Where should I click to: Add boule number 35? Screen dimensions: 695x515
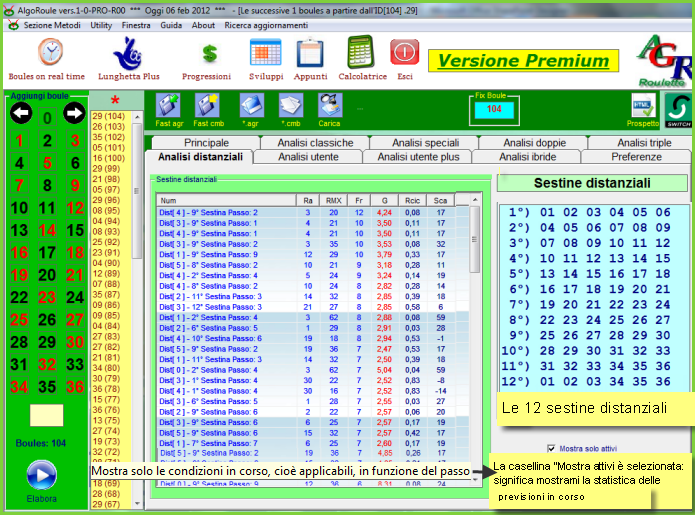pos(47,387)
